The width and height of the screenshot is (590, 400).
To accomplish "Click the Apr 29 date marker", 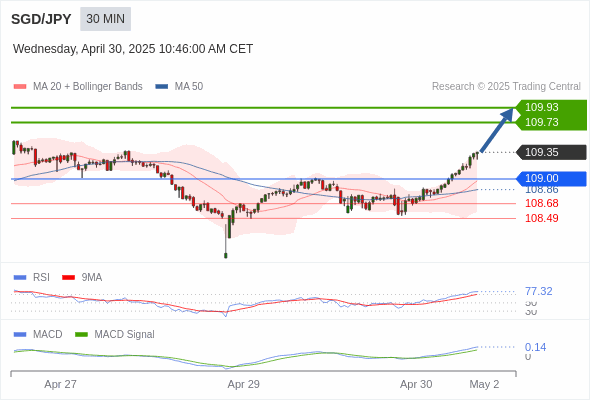I will (x=243, y=384).
